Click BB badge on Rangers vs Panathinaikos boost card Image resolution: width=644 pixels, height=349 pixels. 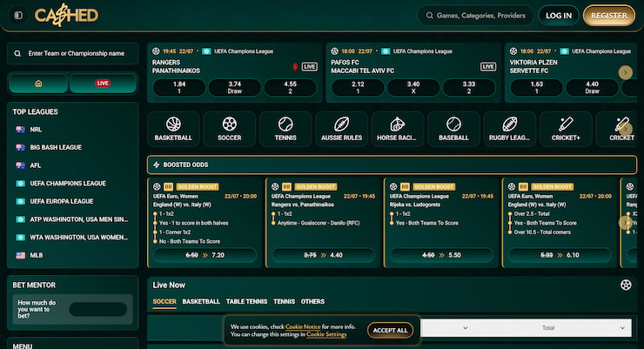[x=286, y=186]
